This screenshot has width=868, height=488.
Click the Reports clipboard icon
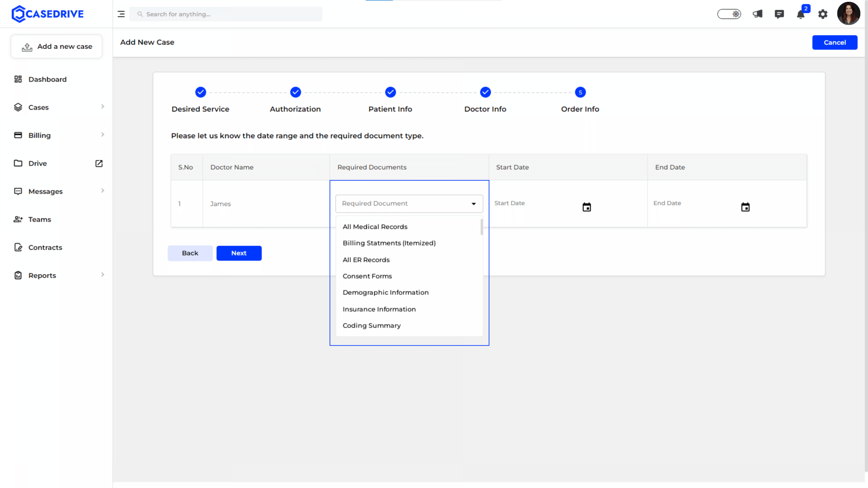click(18, 275)
